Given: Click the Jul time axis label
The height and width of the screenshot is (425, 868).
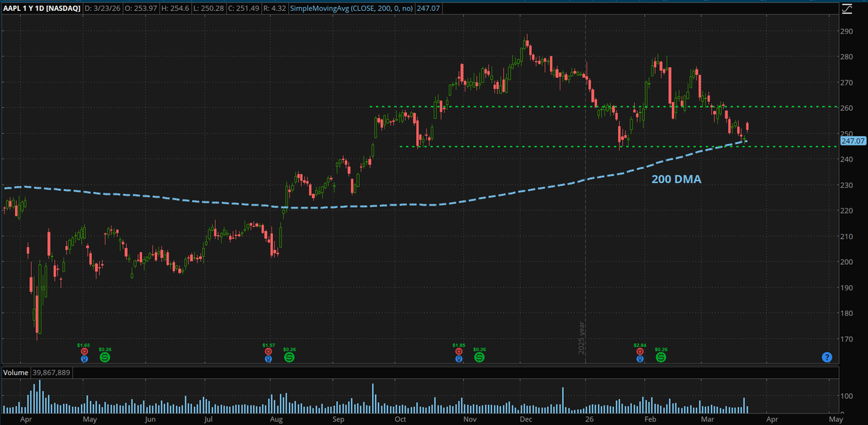Looking at the screenshot, I should coord(208,419).
